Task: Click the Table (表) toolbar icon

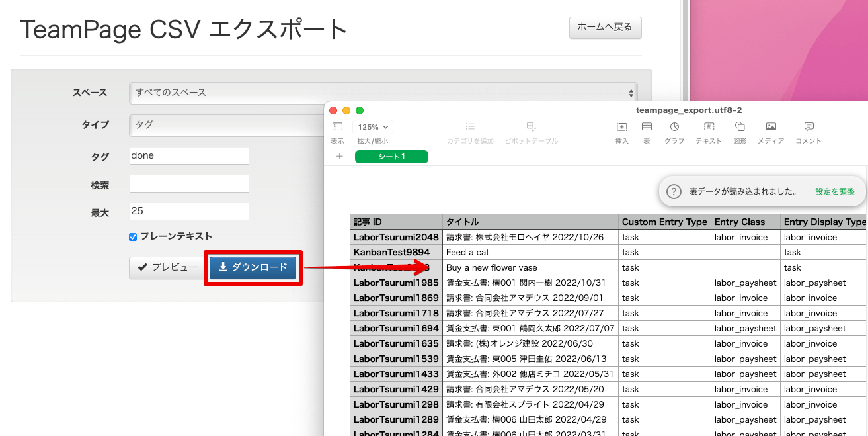Action: point(647,126)
